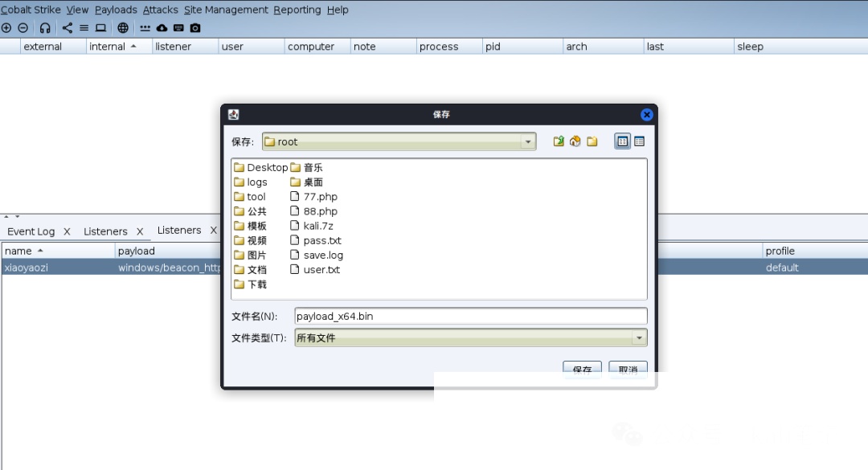Select the 下载 folder

[x=250, y=284]
